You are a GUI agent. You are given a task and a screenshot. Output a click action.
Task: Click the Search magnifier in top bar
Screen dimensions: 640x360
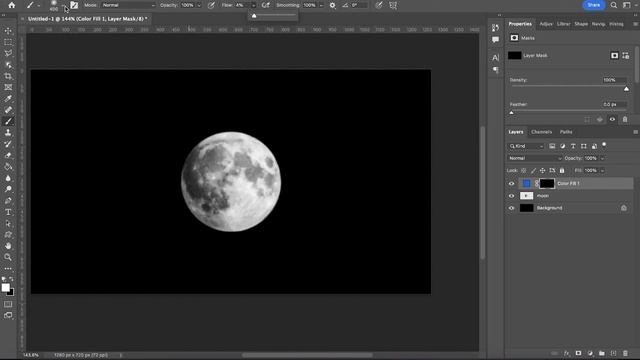613,5
